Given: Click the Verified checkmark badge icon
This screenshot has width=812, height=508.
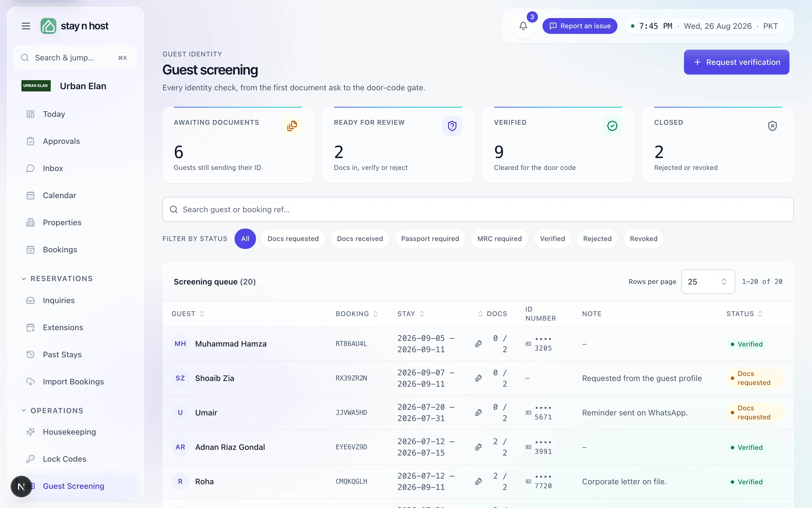Looking at the screenshot, I should [612, 126].
